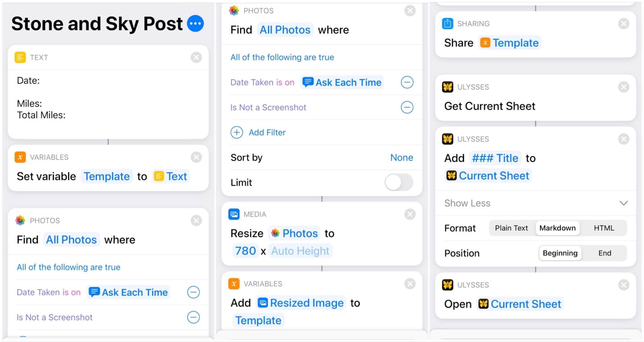
Task: Click the Sharing icon in Share Template block
Action: coord(448,24)
